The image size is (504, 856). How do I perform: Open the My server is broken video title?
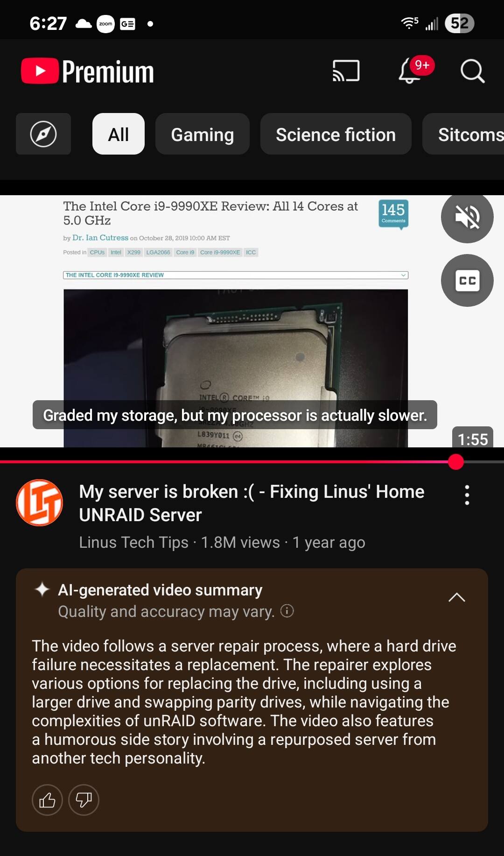click(x=252, y=503)
